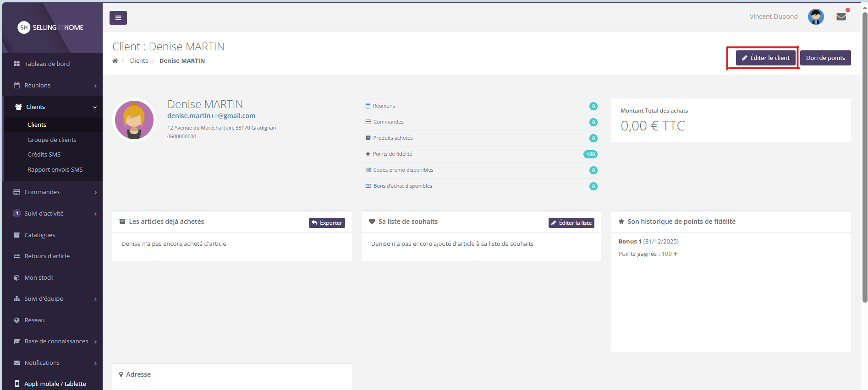This screenshot has width=868, height=390.
Task: Export purchased articles with Exporter button
Action: pyautogui.click(x=327, y=223)
